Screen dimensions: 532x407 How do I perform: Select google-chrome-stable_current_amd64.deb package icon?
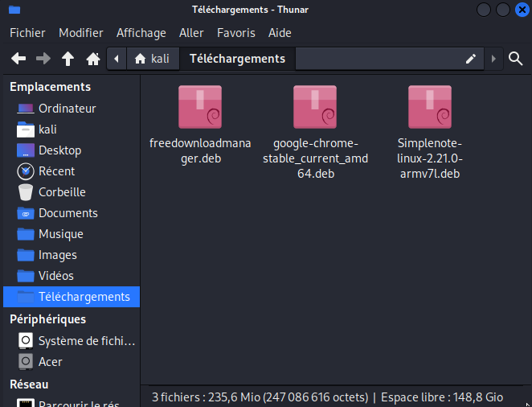pyautogui.click(x=315, y=107)
